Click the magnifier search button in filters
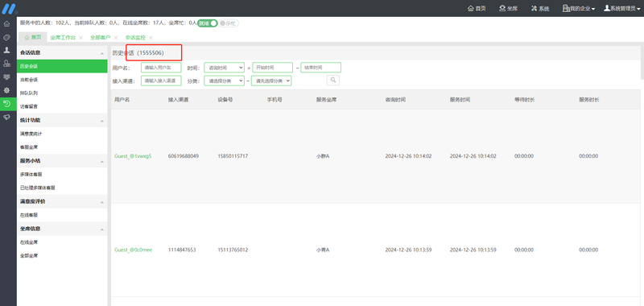Screen dimensions: 644x306 [x=333, y=80]
